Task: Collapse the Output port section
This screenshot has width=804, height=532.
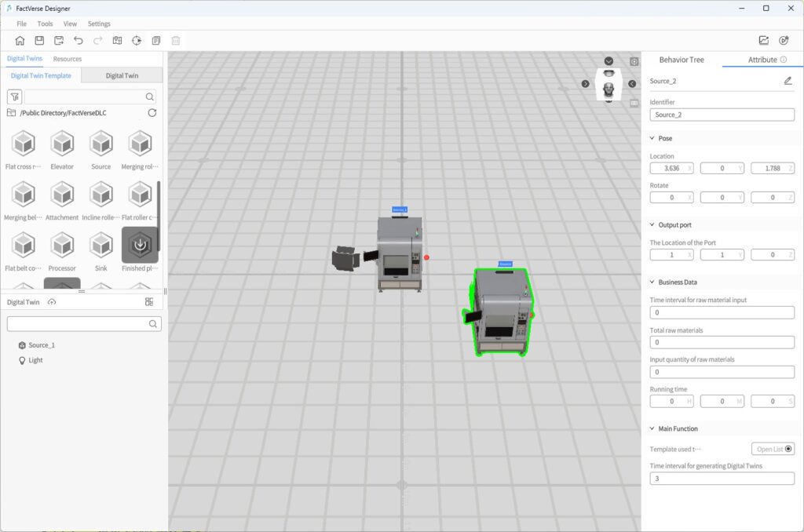Action: point(652,224)
